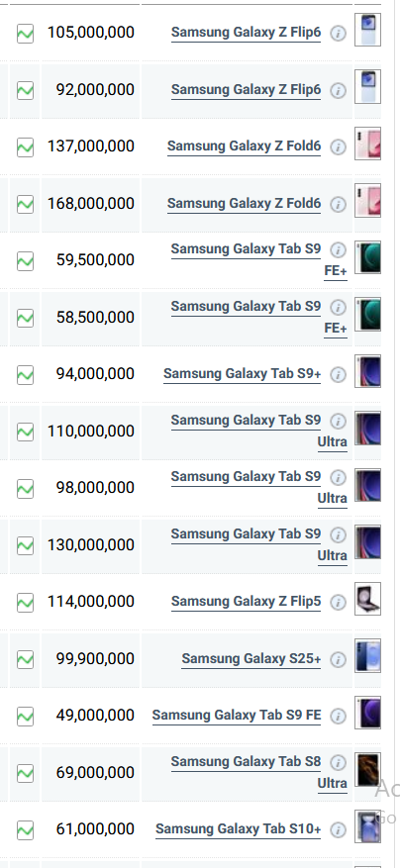The width and height of the screenshot is (400, 868).
Task: Click info icon next to Galaxy Z Flip5
Action: (x=338, y=603)
